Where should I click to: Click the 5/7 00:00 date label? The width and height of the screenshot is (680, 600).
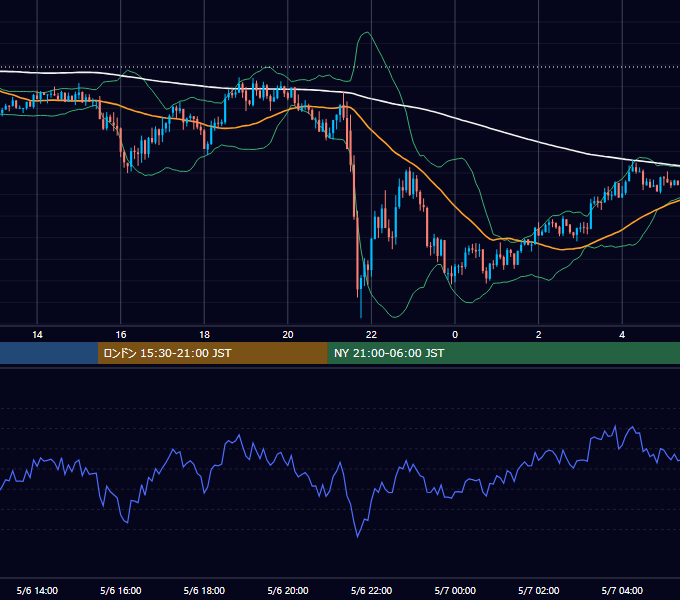pos(455,591)
